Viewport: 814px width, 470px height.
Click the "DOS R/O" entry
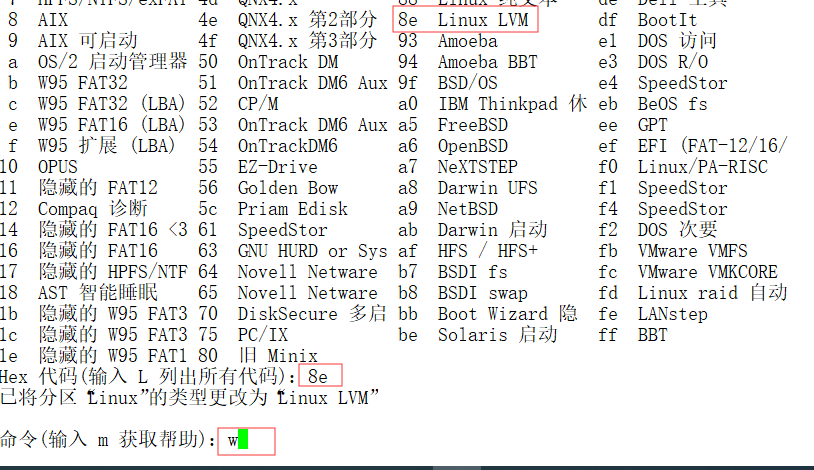(672, 62)
